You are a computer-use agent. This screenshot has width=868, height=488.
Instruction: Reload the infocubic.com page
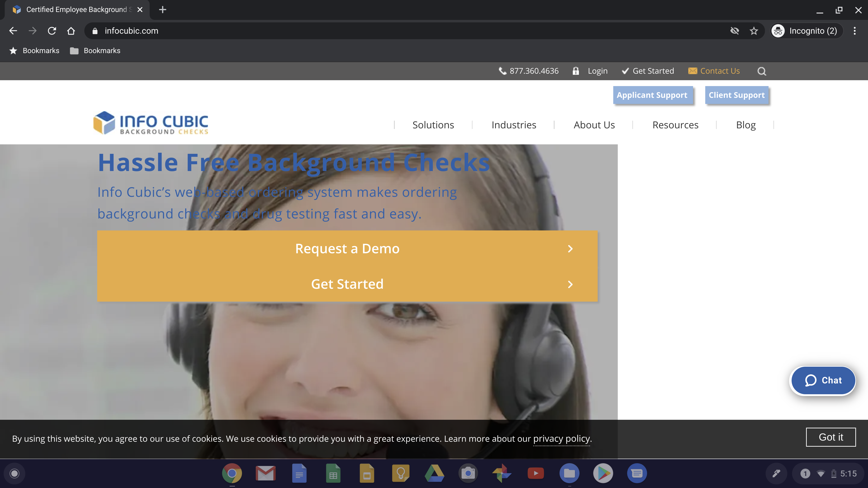click(52, 31)
